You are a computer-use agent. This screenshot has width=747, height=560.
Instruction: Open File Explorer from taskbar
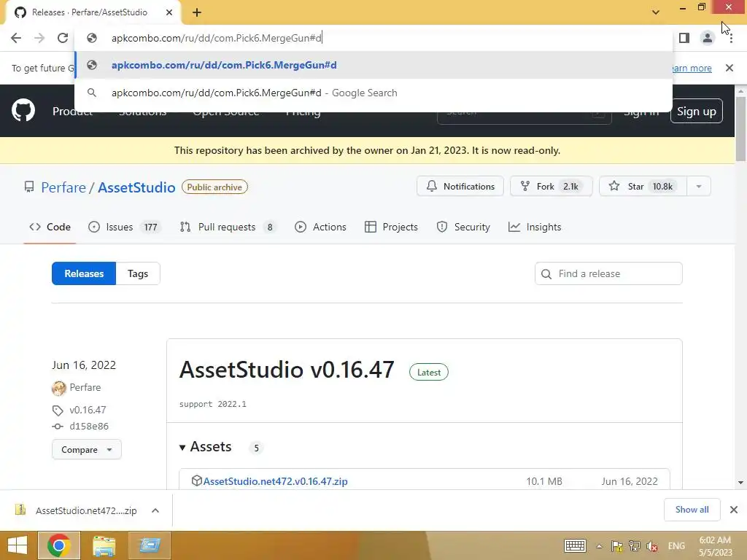tap(104, 545)
